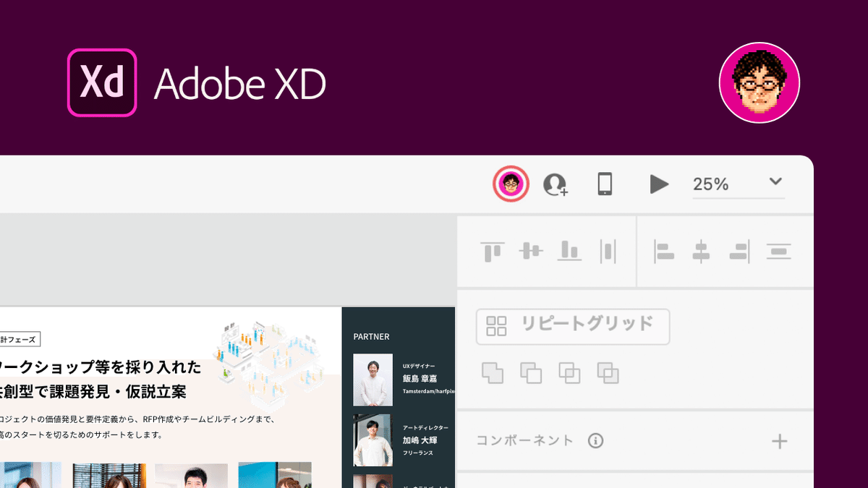Select the 計フェーズ tag on the artboard

click(20, 339)
